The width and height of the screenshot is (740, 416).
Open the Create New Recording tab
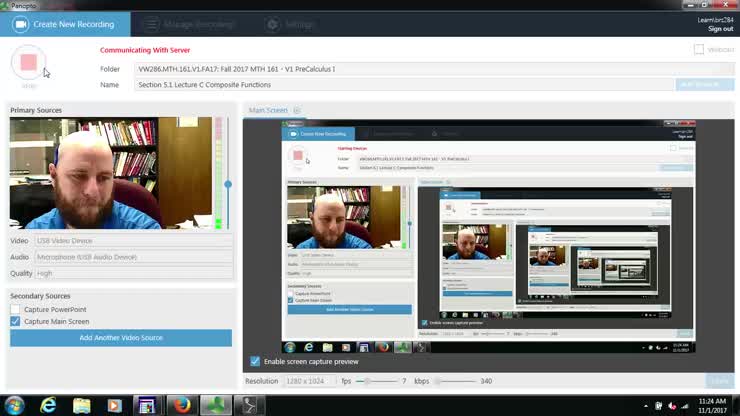[66, 23]
